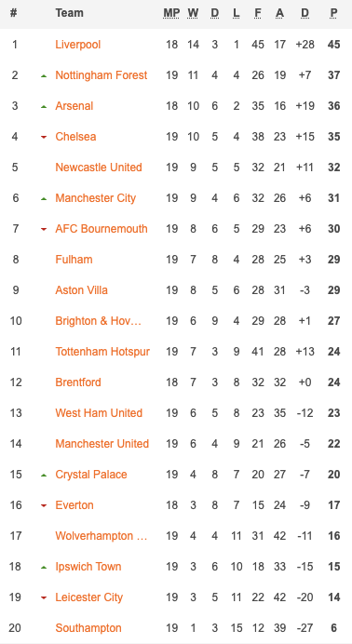Click the red down arrow beside Leicester City
352x644 pixels.
pos(44,597)
